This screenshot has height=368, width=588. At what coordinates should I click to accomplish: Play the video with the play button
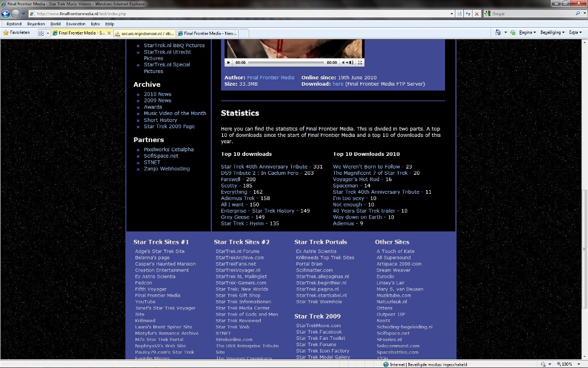[x=229, y=62]
